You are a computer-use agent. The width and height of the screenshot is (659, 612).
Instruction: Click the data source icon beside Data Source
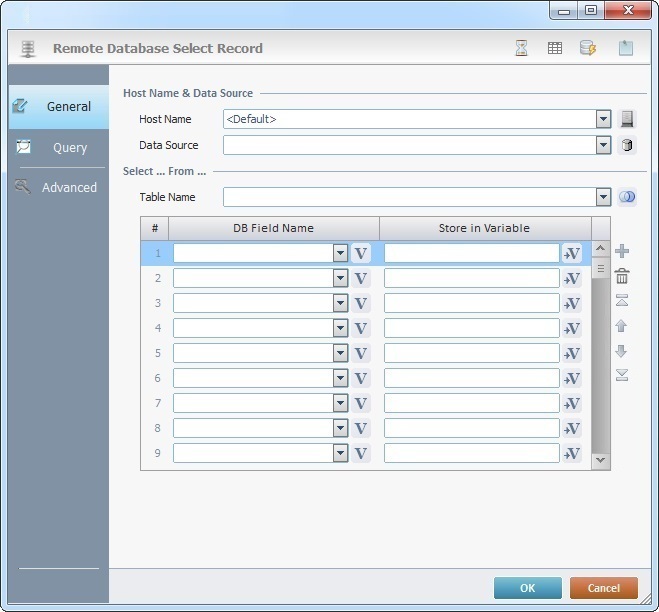click(627, 145)
